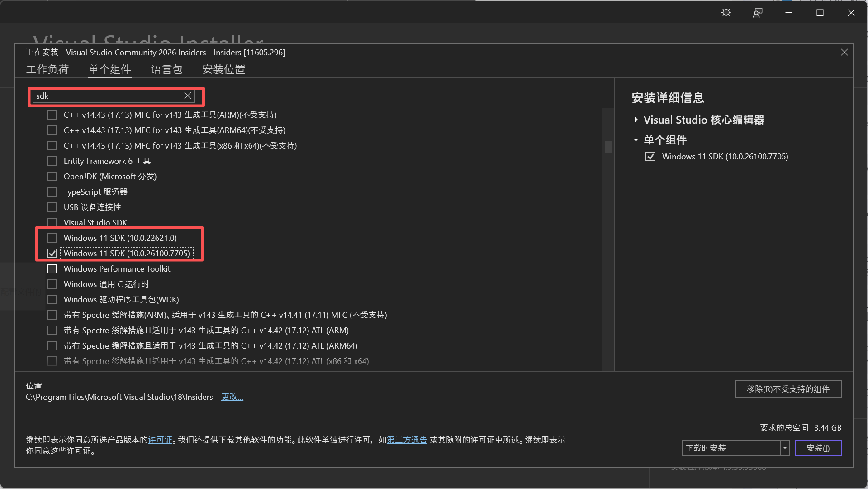Switch to the 工作负荷 tab

click(47, 69)
